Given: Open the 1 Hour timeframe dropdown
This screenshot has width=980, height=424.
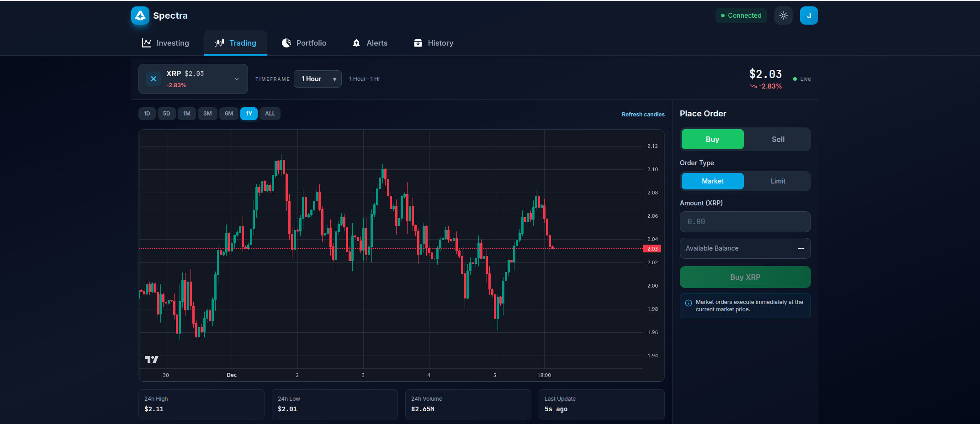Looking at the screenshot, I should pos(318,79).
